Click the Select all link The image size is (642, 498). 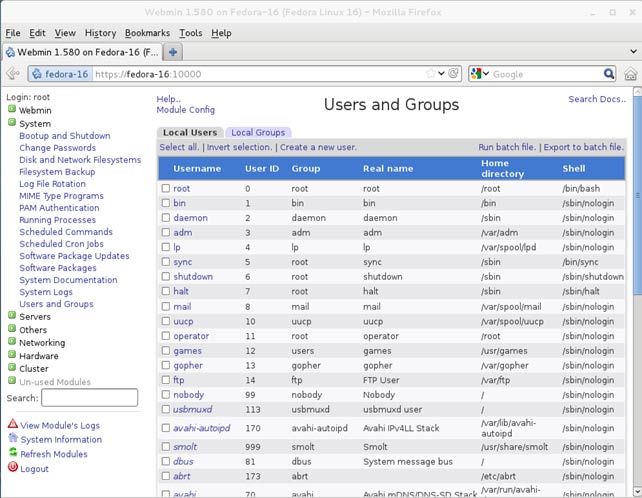pyautogui.click(x=179, y=147)
